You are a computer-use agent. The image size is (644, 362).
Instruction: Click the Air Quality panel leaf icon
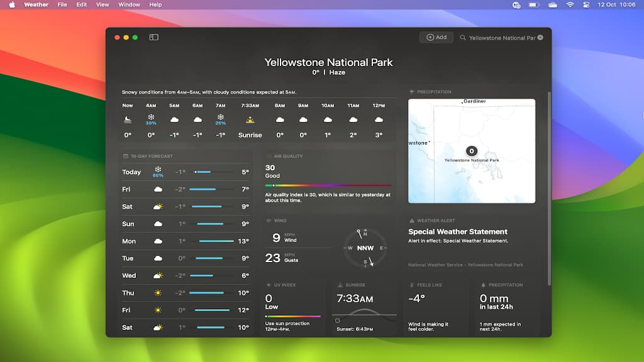click(x=267, y=156)
